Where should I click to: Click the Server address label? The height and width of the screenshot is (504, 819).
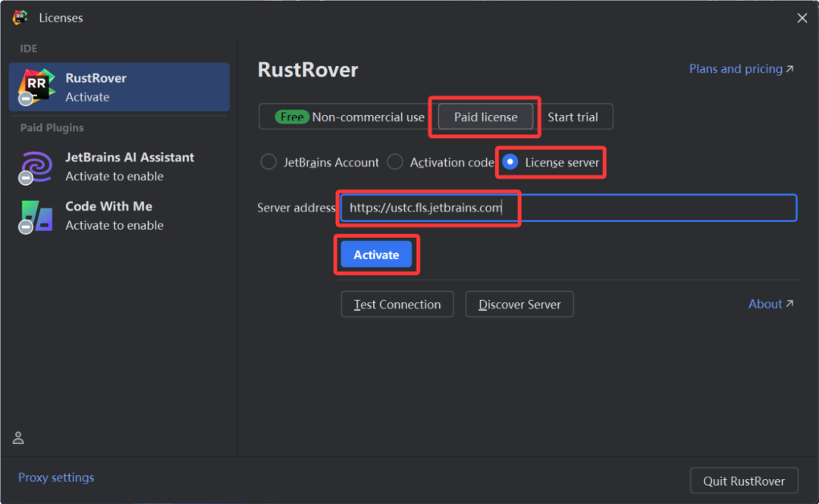[x=297, y=208]
